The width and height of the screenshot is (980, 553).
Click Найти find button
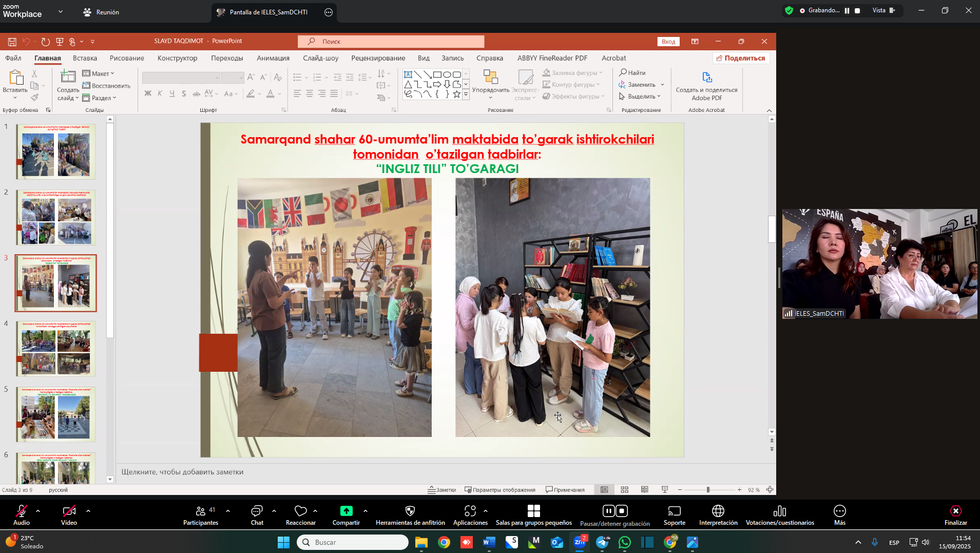pos(632,72)
